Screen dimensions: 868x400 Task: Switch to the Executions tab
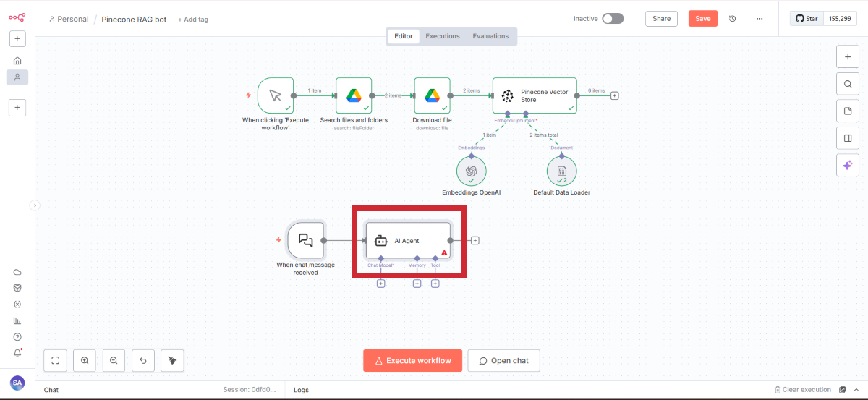tap(442, 36)
